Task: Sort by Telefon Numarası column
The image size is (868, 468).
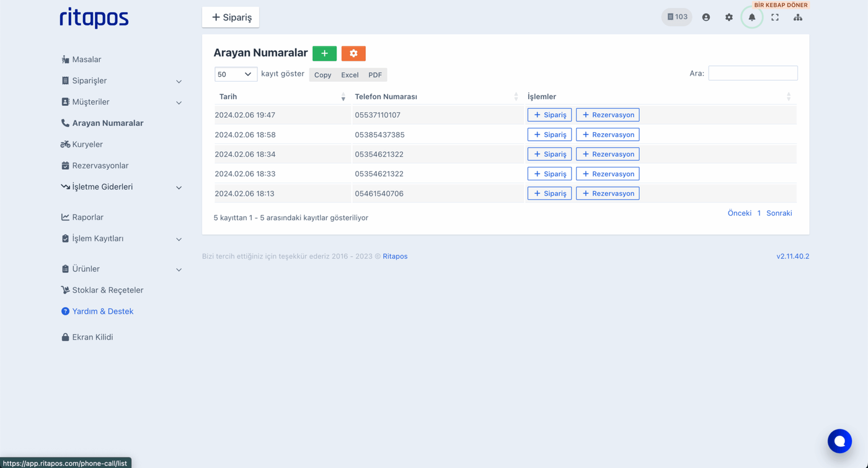Action: (x=437, y=97)
